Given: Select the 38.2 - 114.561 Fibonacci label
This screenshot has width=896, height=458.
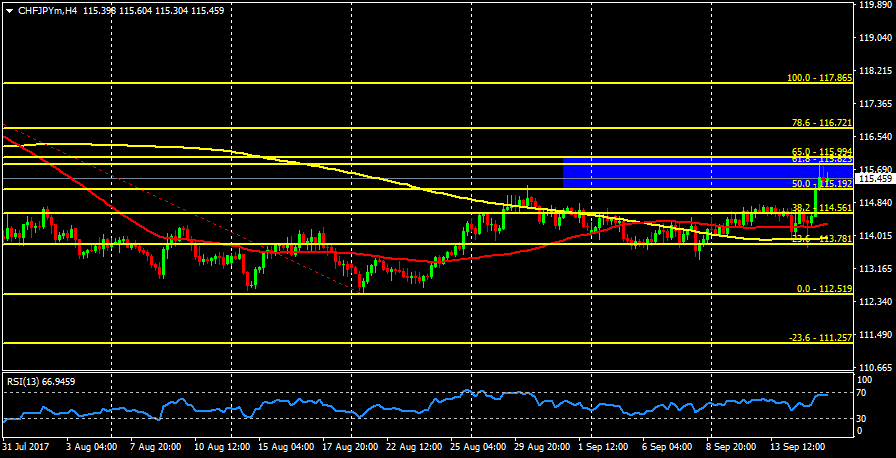Looking at the screenshot, I should (821, 208).
